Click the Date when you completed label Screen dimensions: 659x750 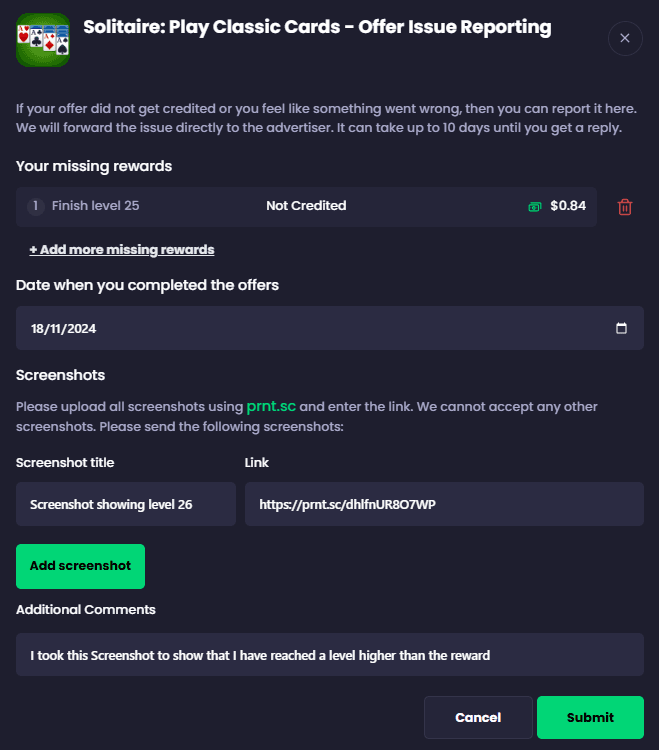[x=147, y=285]
